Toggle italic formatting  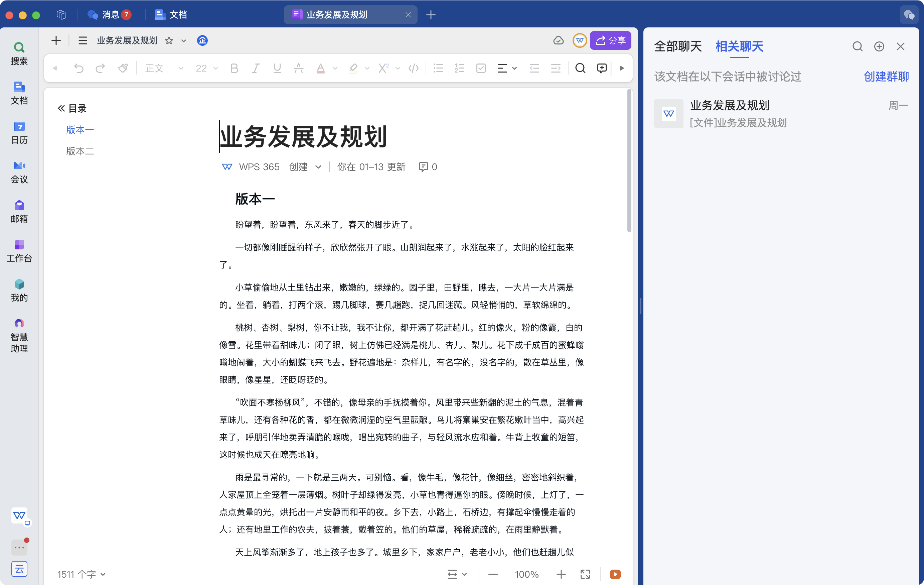[x=256, y=69]
